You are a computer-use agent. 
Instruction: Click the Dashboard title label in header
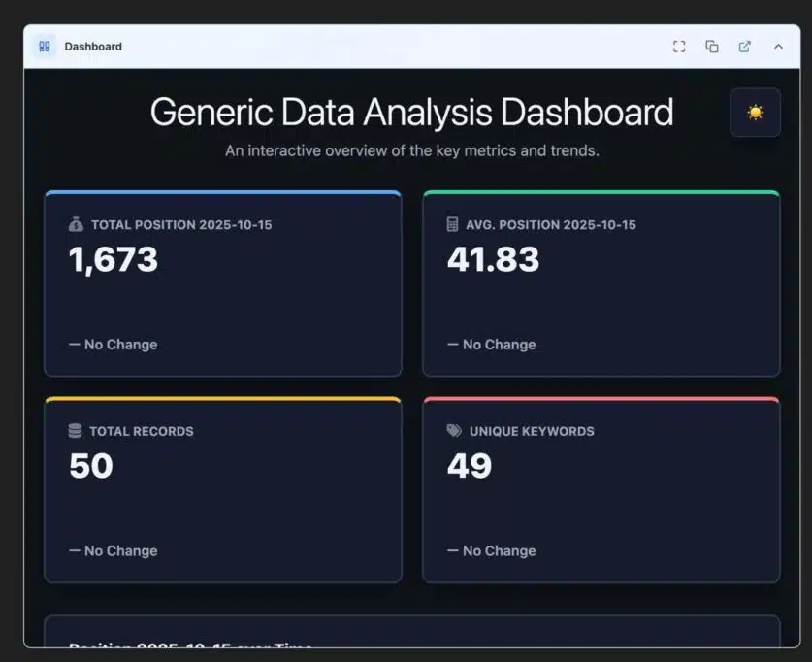[x=93, y=47]
